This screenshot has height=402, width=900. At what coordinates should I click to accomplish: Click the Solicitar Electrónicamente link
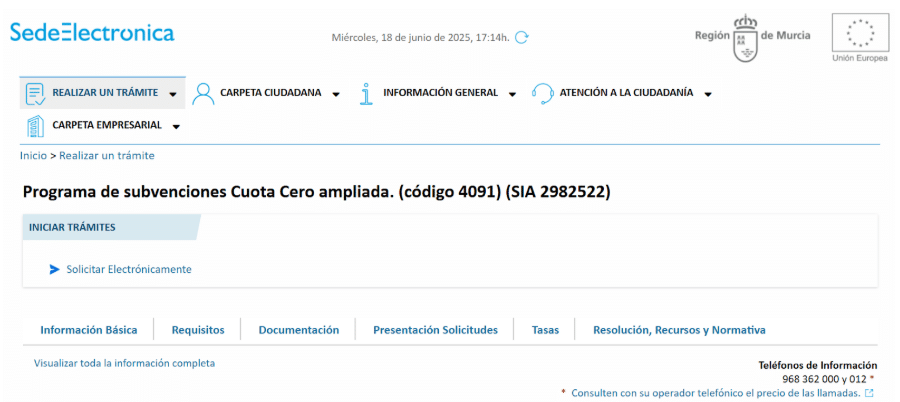[129, 269]
